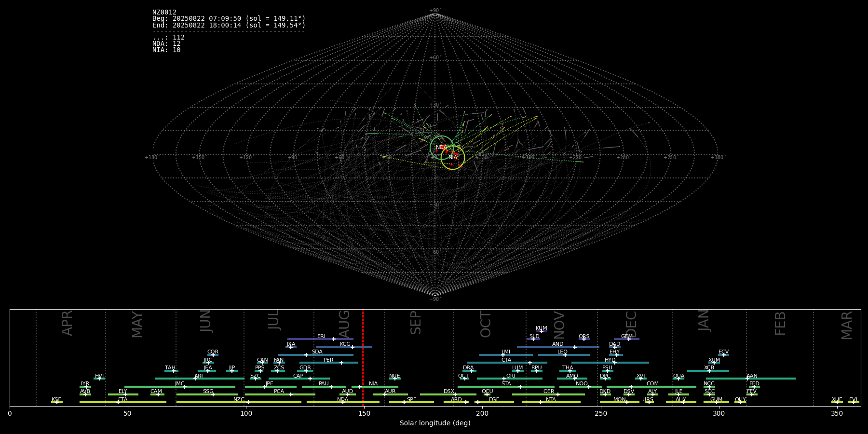868x434 pixels.
Task: Click the '...: 112' sporadic count line
Action: tap(168, 38)
